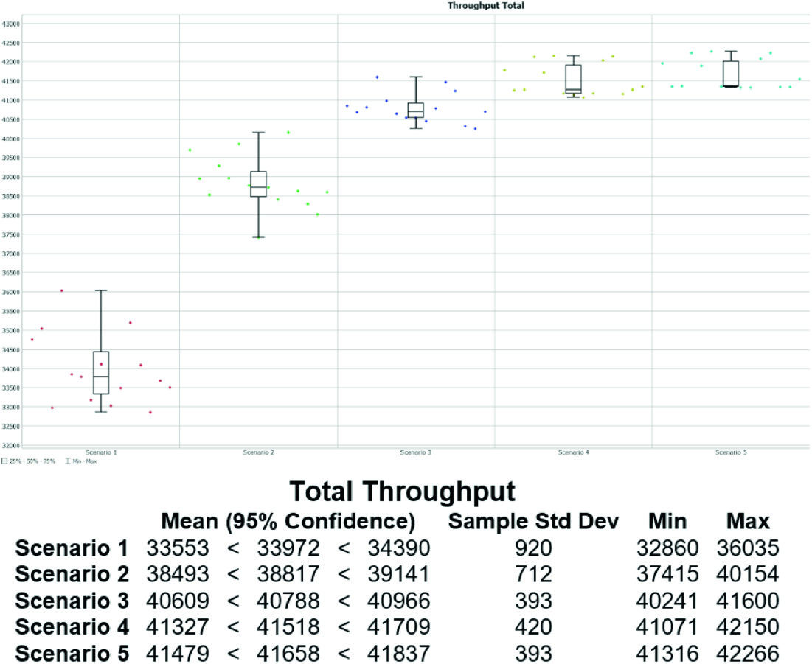Click the 43000 y-axis tick label
This screenshot has width=812, height=664.
11,24
